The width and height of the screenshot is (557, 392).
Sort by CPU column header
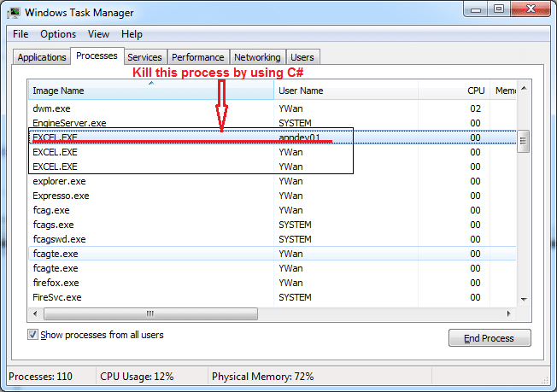pos(468,90)
